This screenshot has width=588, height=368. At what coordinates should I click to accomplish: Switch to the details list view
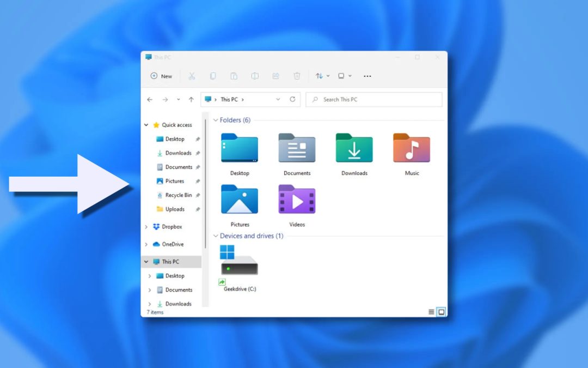pyautogui.click(x=431, y=312)
